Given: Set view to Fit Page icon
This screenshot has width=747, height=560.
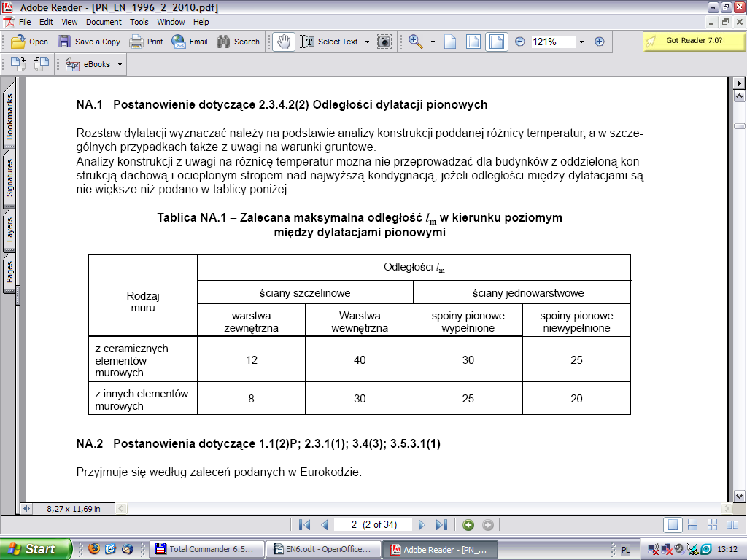Looking at the screenshot, I should (x=473, y=42).
